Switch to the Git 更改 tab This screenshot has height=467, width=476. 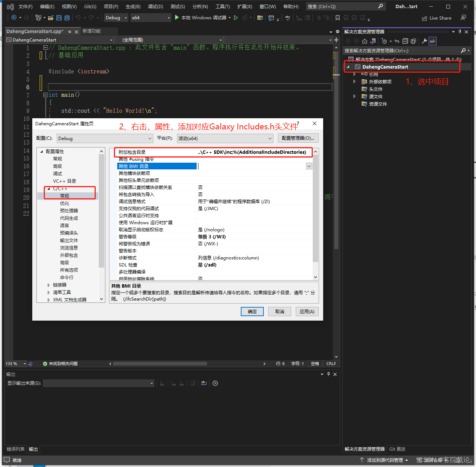pyautogui.click(x=397, y=449)
